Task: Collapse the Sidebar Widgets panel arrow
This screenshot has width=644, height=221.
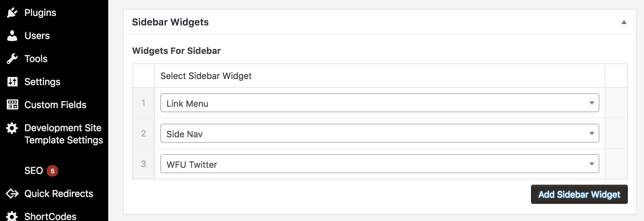Action: tap(624, 22)
